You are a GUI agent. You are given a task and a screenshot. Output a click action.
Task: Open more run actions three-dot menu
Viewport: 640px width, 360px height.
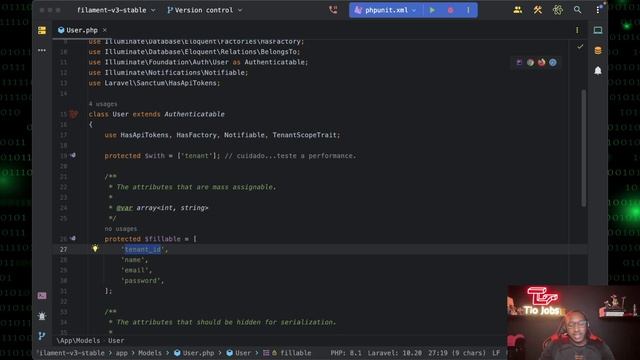click(468, 10)
